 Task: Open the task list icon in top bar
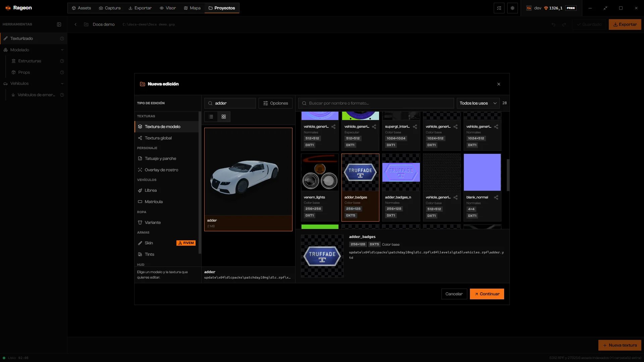[499, 8]
